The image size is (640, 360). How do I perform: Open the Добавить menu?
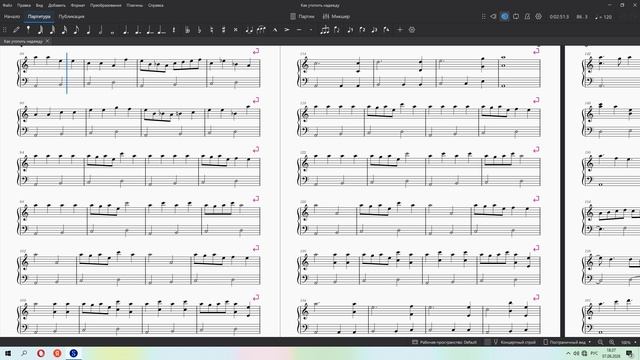(57, 5)
